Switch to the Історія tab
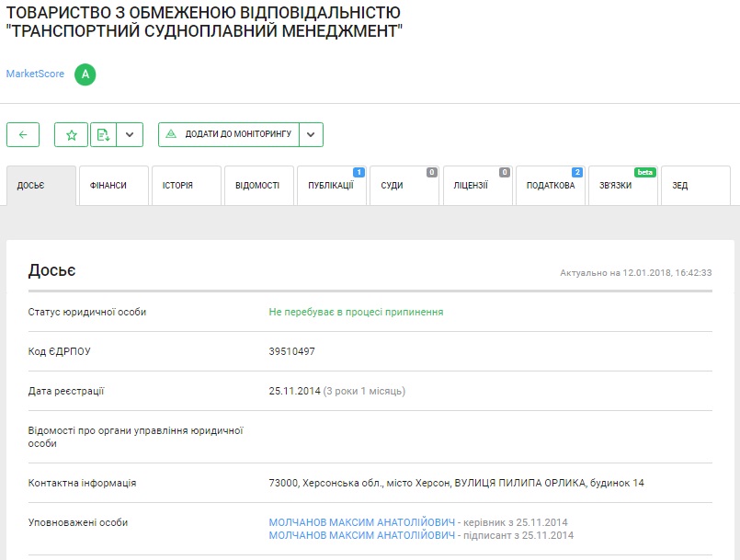Viewport: 740px width, 560px height. 186,185
